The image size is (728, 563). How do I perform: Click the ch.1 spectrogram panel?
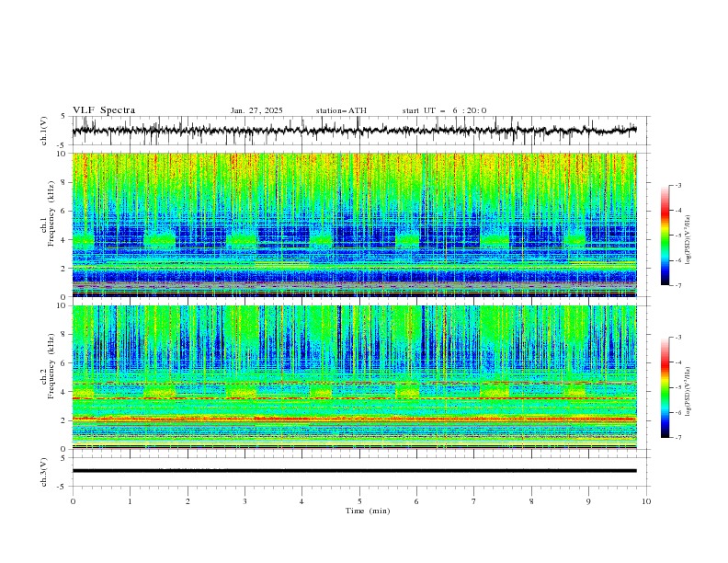pyautogui.click(x=354, y=224)
